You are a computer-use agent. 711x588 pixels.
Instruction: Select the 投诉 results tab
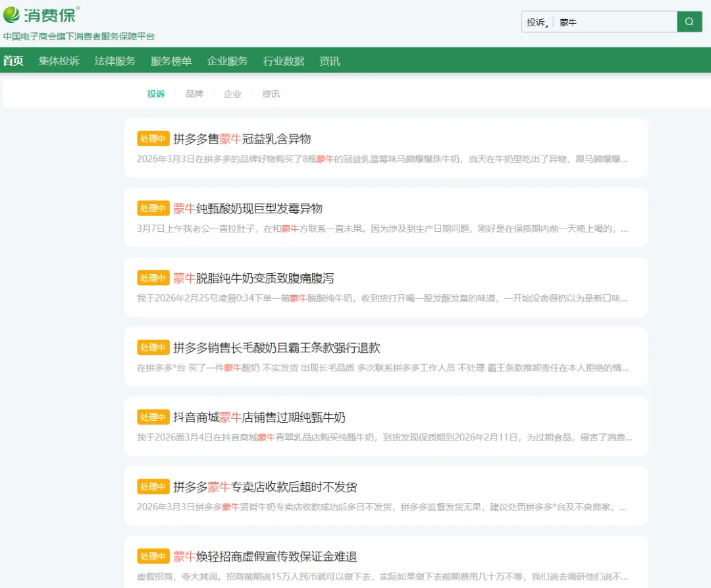click(x=156, y=94)
